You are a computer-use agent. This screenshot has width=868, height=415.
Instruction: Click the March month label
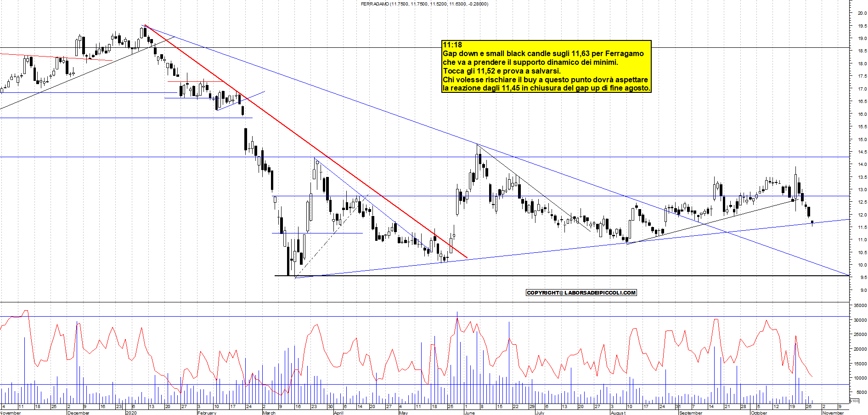coord(269,413)
